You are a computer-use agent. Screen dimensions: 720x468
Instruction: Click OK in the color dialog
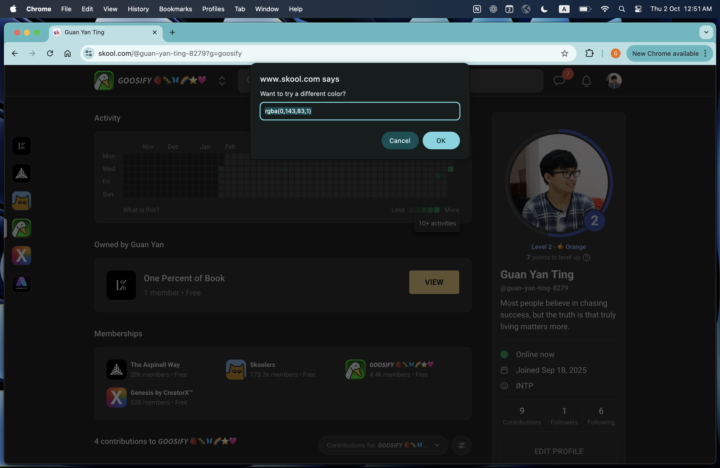[441, 141]
